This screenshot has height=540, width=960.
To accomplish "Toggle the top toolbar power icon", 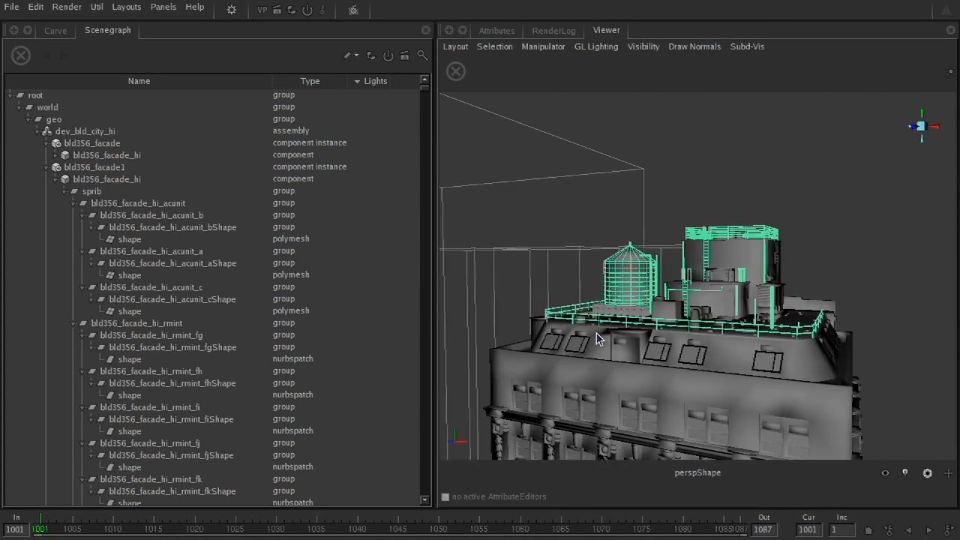I will [306, 9].
